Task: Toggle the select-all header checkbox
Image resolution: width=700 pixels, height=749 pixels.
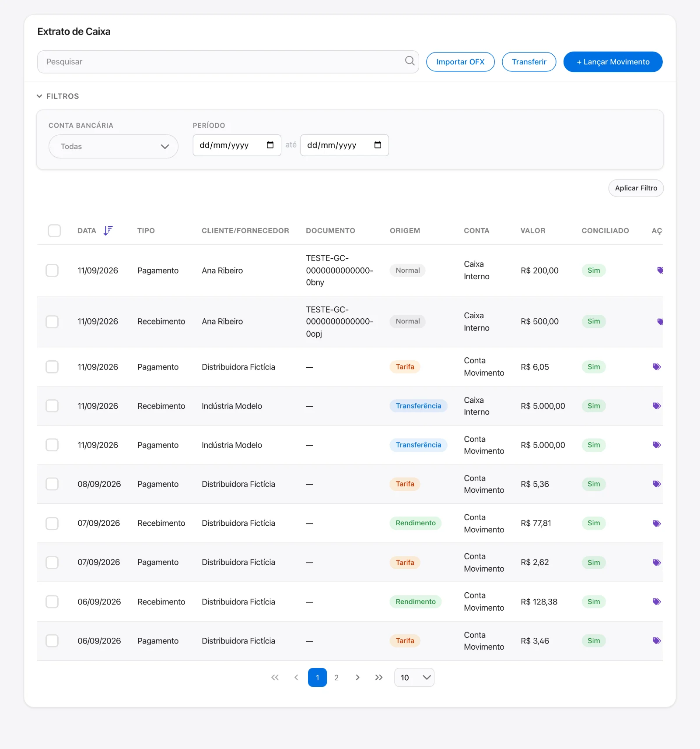Action: click(x=54, y=230)
